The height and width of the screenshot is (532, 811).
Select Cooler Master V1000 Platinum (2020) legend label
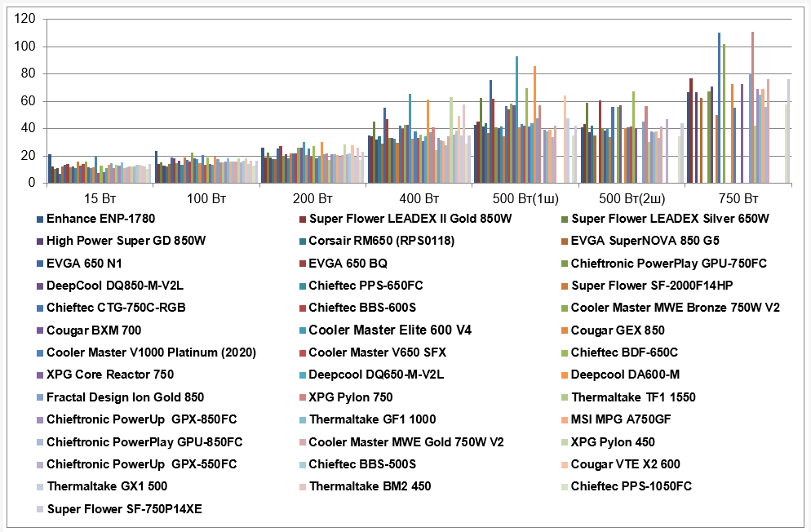151,352
